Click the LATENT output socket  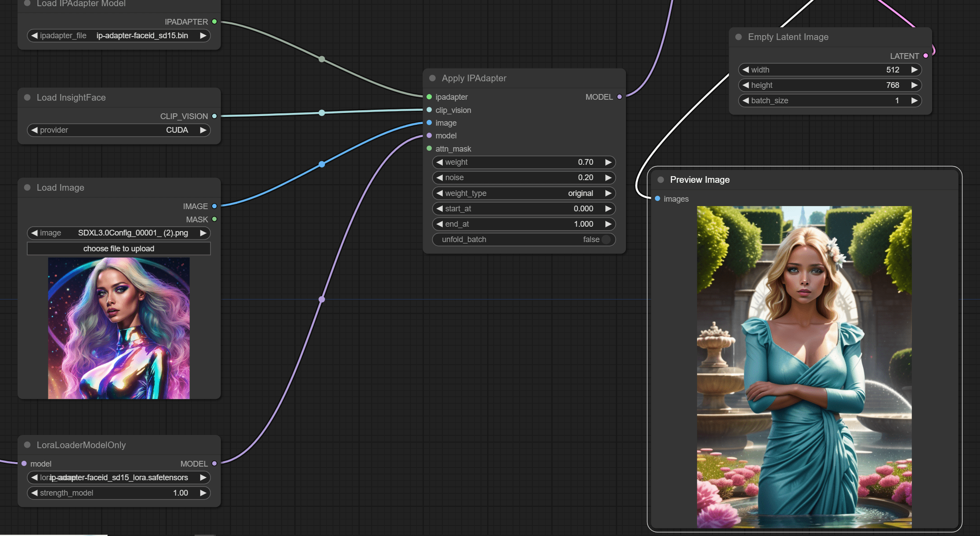(x=926, y=56)
